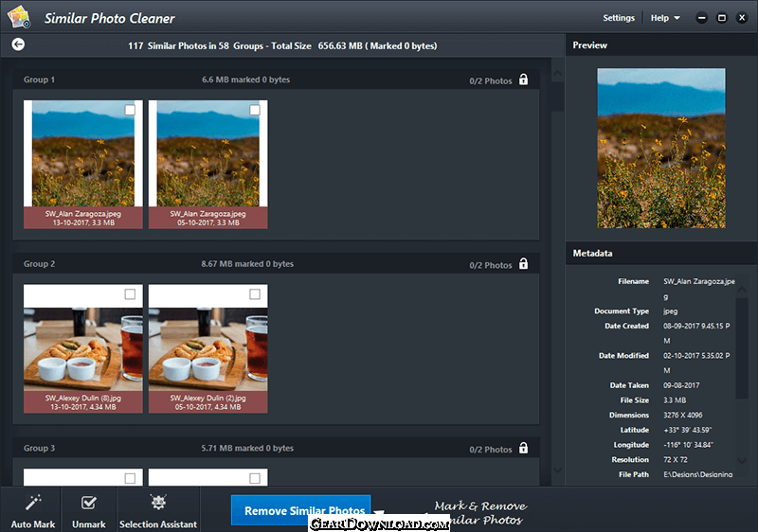Click the Group 2 '0/2 Photos' count
The image size is (758, 532).
490,265
